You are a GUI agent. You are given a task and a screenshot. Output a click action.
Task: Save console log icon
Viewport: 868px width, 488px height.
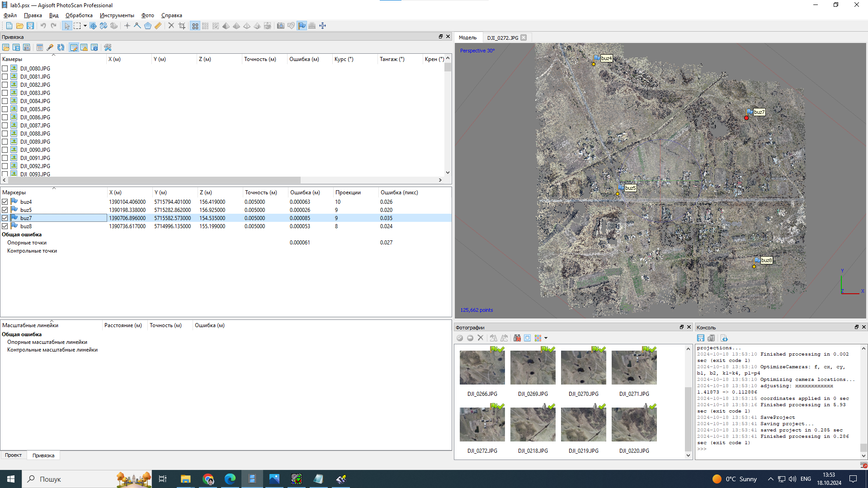coord(700,338)
